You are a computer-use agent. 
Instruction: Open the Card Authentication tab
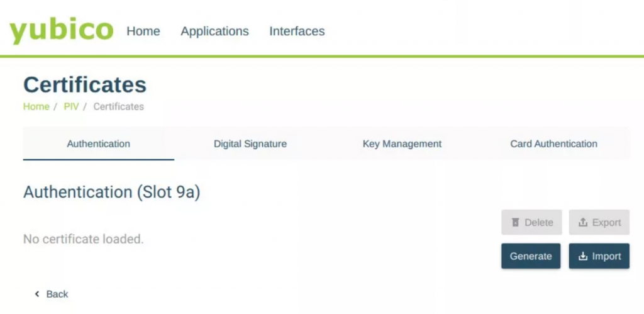(x=553, y=144)
